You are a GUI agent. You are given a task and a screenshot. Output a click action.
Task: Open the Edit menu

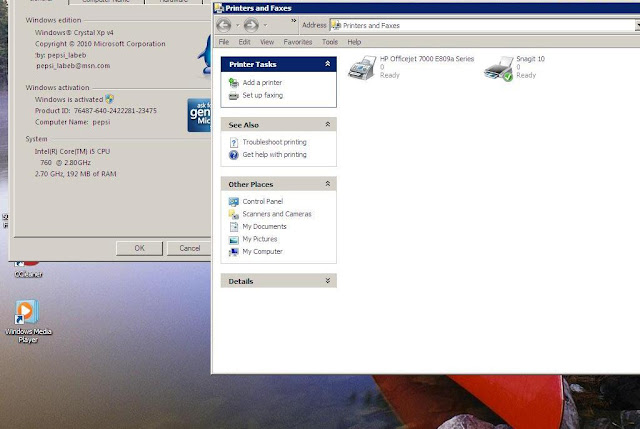[x=244, y=42]
